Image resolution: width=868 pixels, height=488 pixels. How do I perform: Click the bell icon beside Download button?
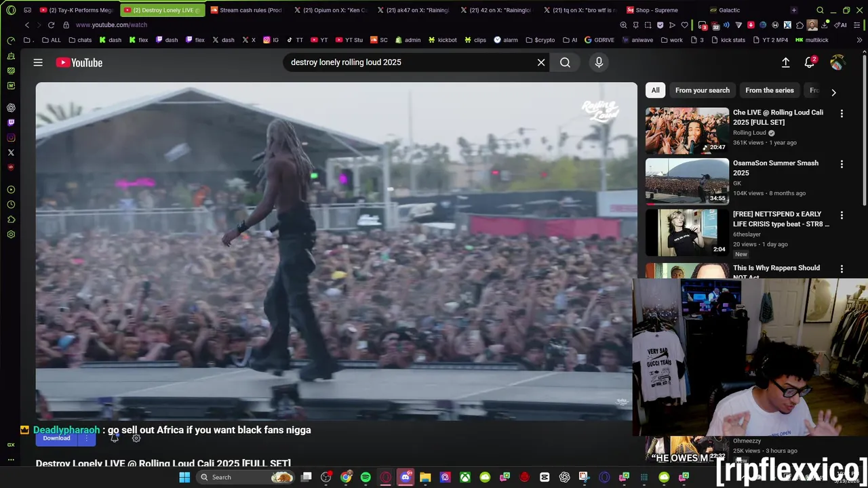pos(115,439)
